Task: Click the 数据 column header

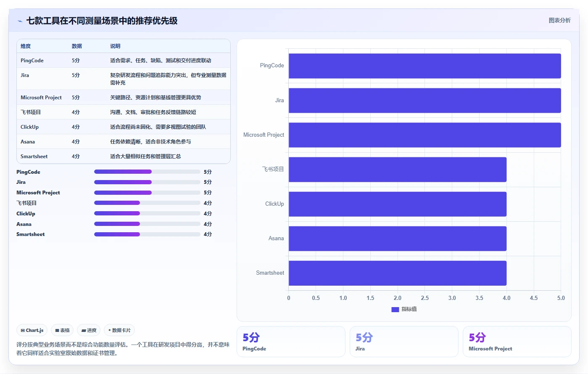Action: [77, 46]
